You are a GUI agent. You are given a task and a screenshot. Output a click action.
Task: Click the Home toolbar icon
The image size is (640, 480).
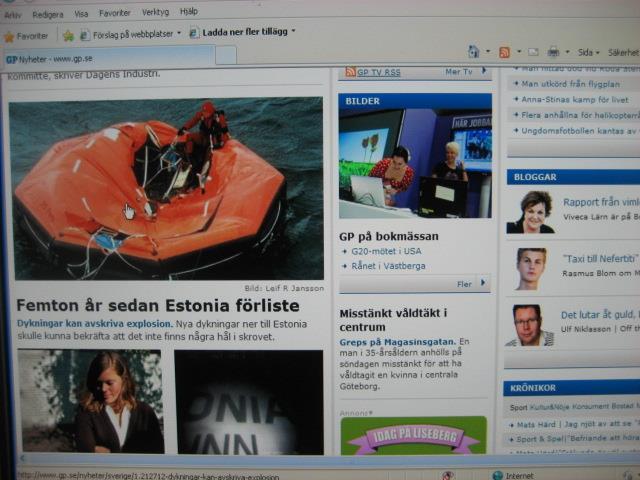pos(473,51)
